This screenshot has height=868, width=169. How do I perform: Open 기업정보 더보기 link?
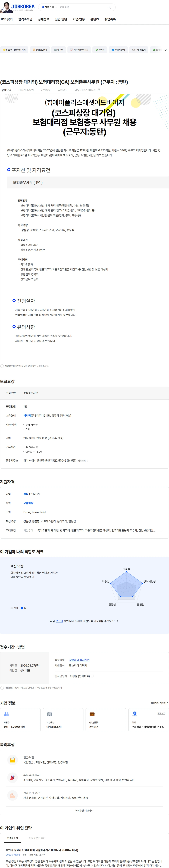point(159,703)
